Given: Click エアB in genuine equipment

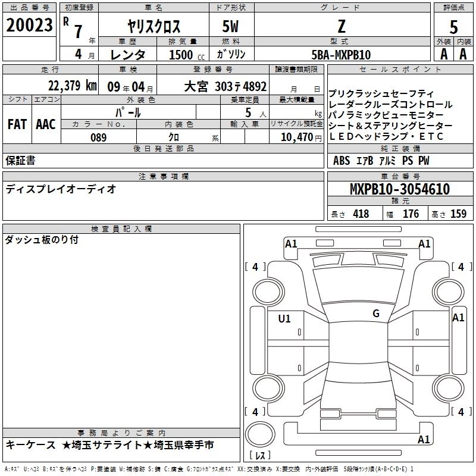Looking at the screenshot, I should (x=365, y=161).
